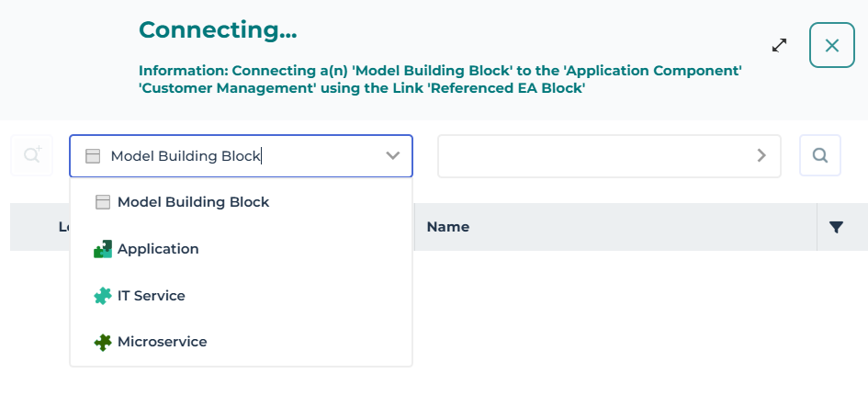This screenshot has width=868, height=396.
Task: Select Model Building Block from the list
Action: 193,202
